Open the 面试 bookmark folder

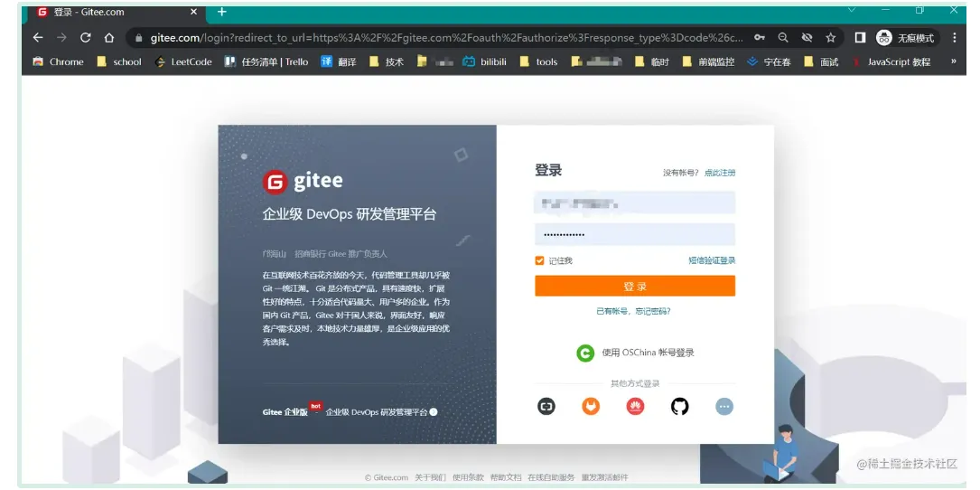pos(821,62)
